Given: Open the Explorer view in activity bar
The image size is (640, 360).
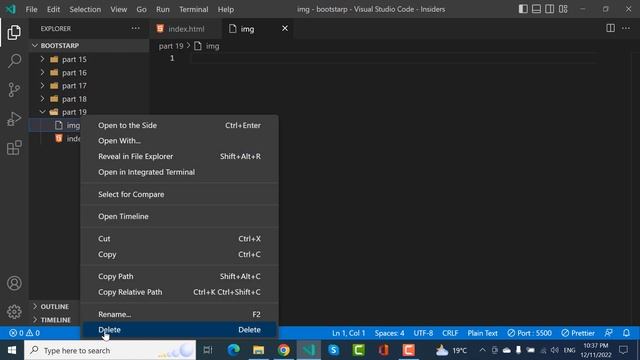Looking at the screenshot, I should (x=14, y=33).
